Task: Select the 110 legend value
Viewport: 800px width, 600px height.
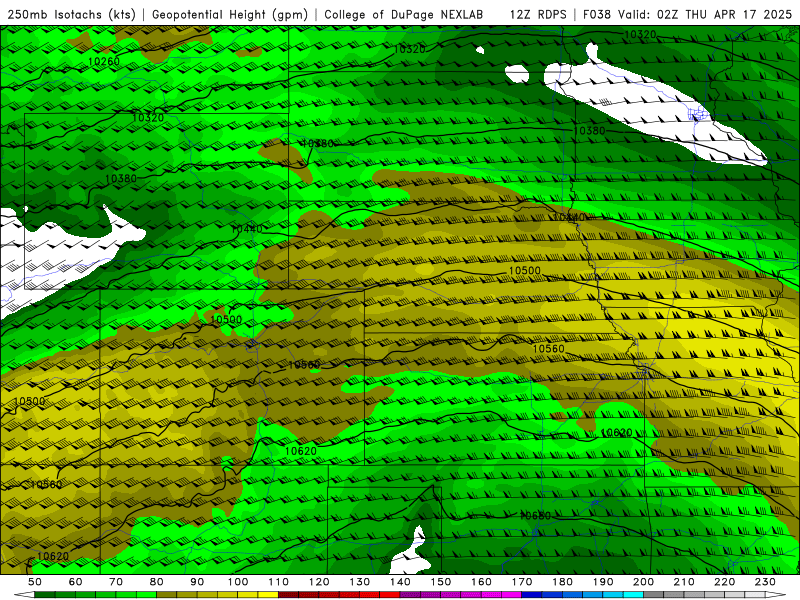Action: coord(279,582)
